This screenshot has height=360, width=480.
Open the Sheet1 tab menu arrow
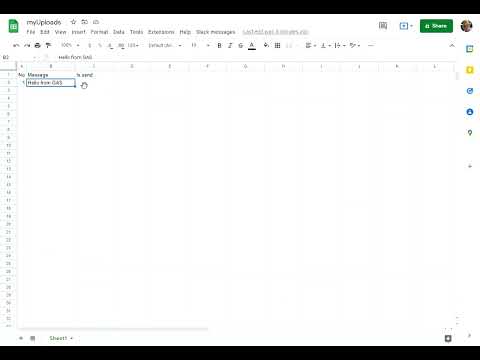coord(72,338)
